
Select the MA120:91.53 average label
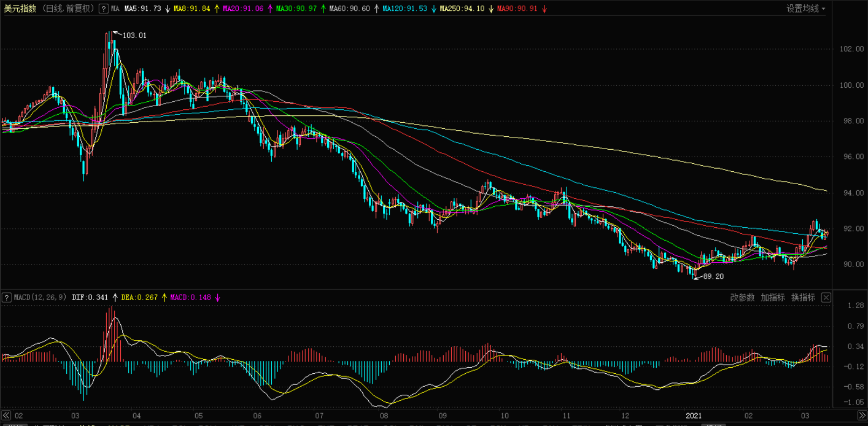click(404, 9)
